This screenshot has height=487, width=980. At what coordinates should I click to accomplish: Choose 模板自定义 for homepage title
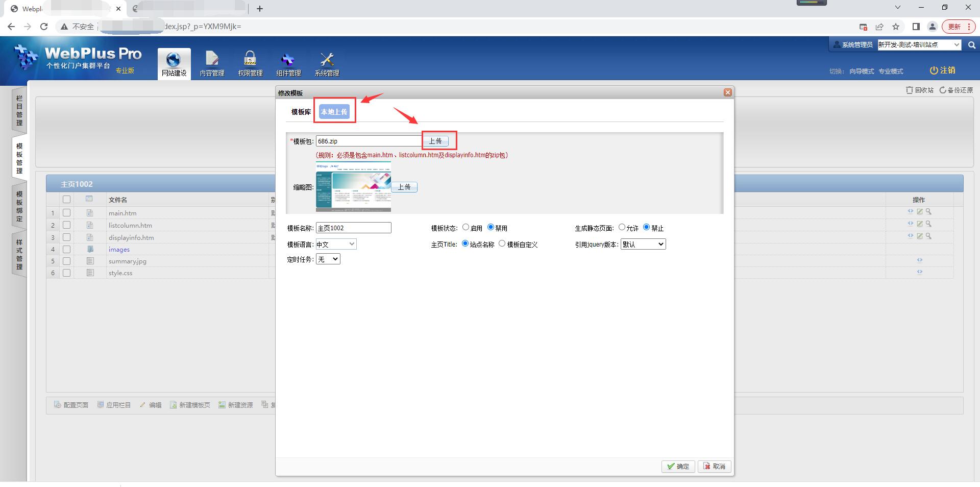(502, 244)
